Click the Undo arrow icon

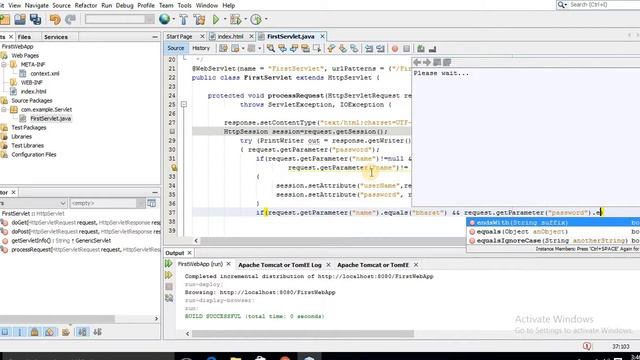(55, 19)
